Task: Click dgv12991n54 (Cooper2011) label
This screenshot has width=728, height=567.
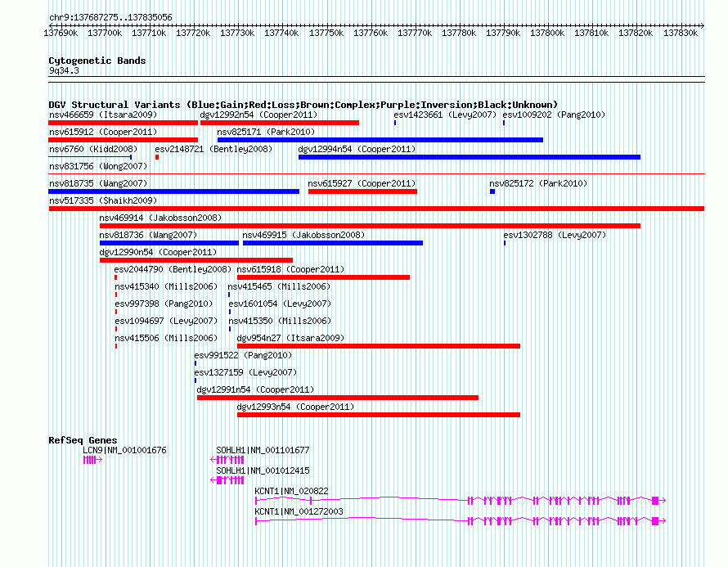Action: [x=255, y=389]
